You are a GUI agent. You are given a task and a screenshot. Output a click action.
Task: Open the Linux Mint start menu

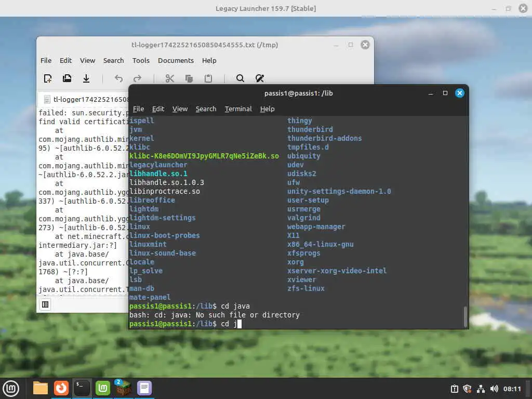pos(11,389)
